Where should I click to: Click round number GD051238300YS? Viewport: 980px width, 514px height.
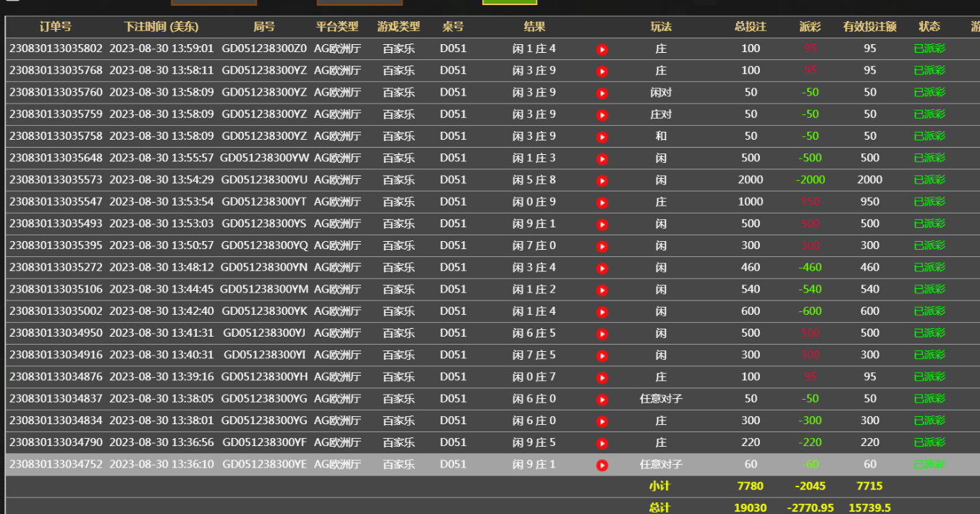point(264,224)
